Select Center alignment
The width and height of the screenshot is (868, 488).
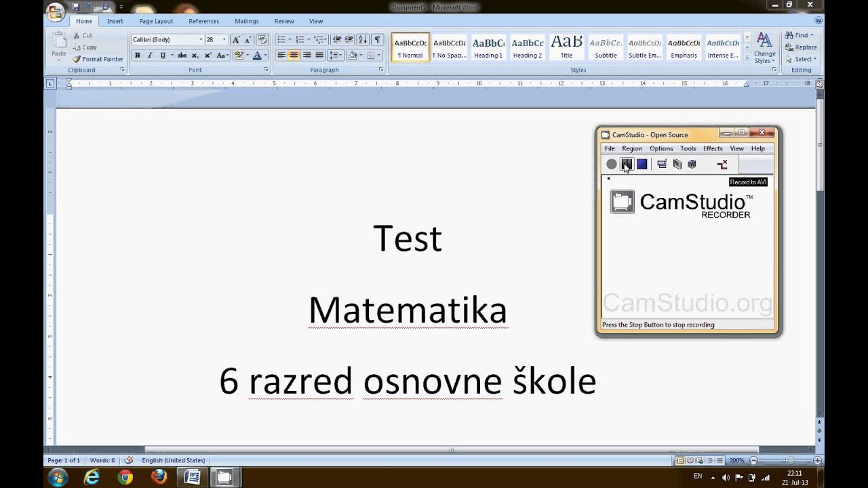pyautogui.click(x=294, y=56)
